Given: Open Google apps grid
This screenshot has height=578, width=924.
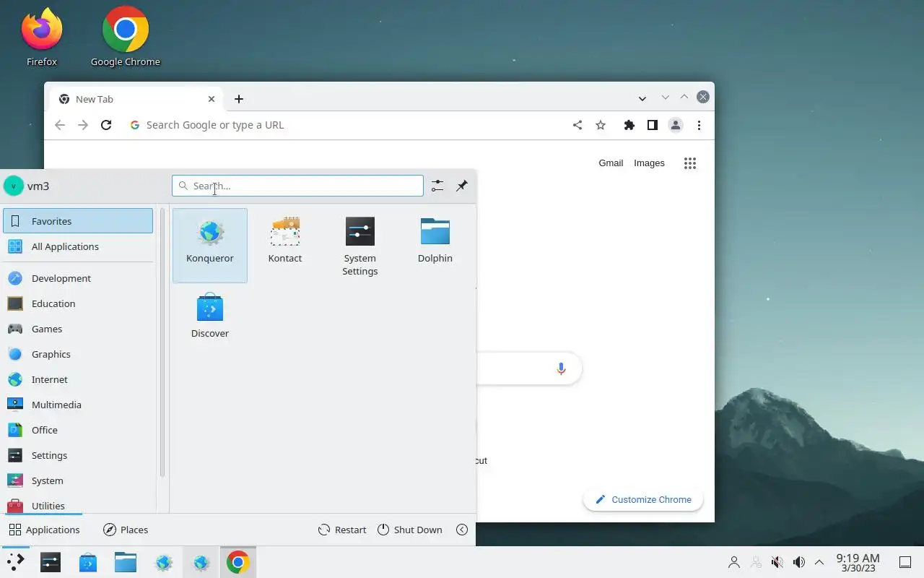Looking at the screenshot, I should (x=689, y=163).
